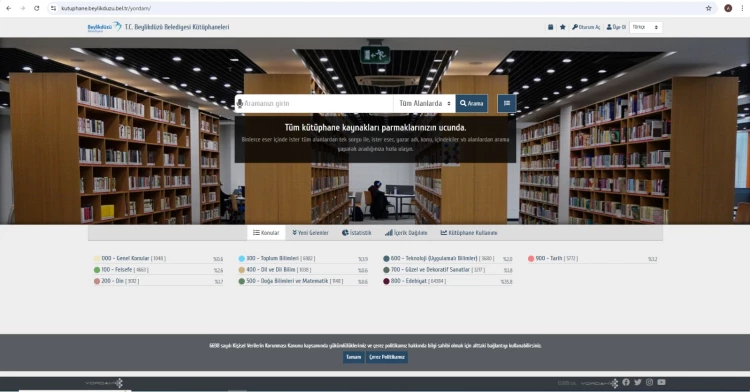The image size is (750, 392).
Task: Expand the Tüm Alanlarda field dropdown
Action: coord(425,103)
